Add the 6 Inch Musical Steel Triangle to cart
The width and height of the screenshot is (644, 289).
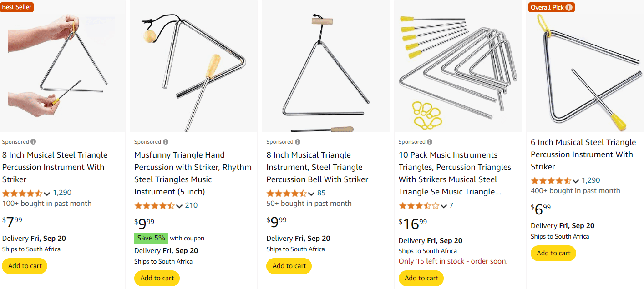coord(553,253)
